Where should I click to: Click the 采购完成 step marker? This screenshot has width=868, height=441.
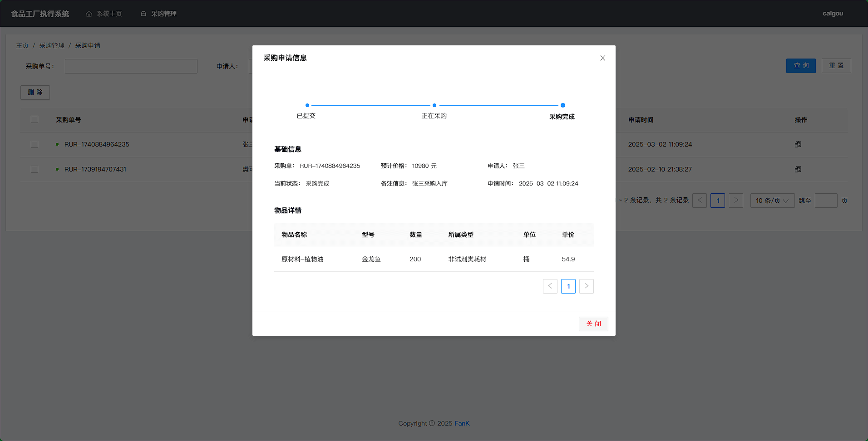click(562, 105)
